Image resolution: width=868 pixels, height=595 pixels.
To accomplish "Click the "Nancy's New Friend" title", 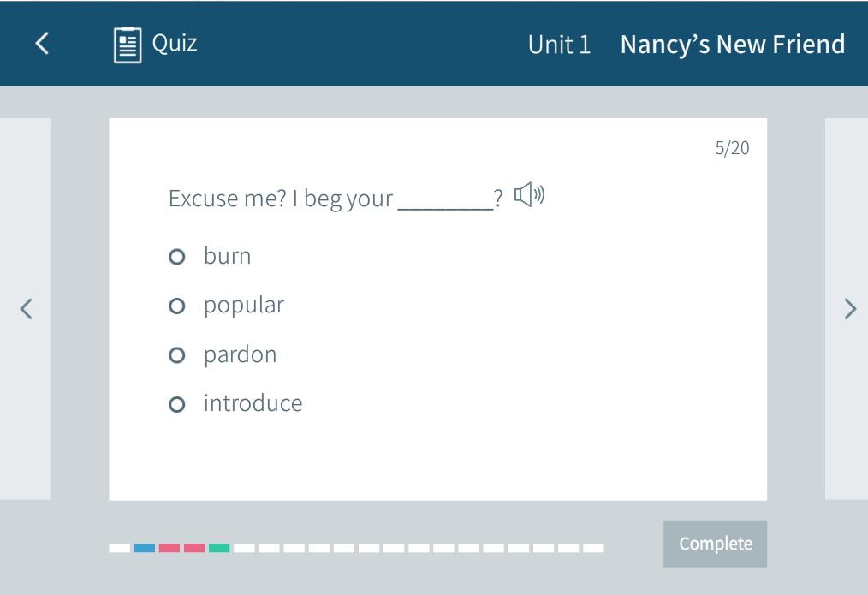I will click(732, 45).
